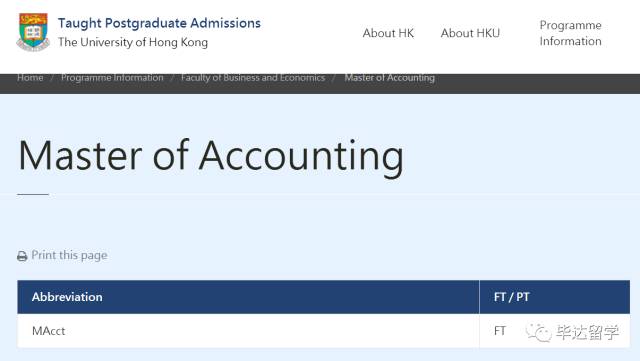640x361 pixels.
Task: Click the WeChat watermark icon
Action: [538, 332]
